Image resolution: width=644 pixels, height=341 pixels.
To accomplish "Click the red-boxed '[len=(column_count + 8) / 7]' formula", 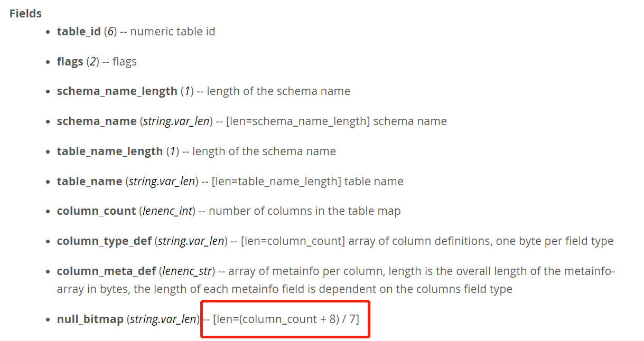I will (x=286, y=319).
